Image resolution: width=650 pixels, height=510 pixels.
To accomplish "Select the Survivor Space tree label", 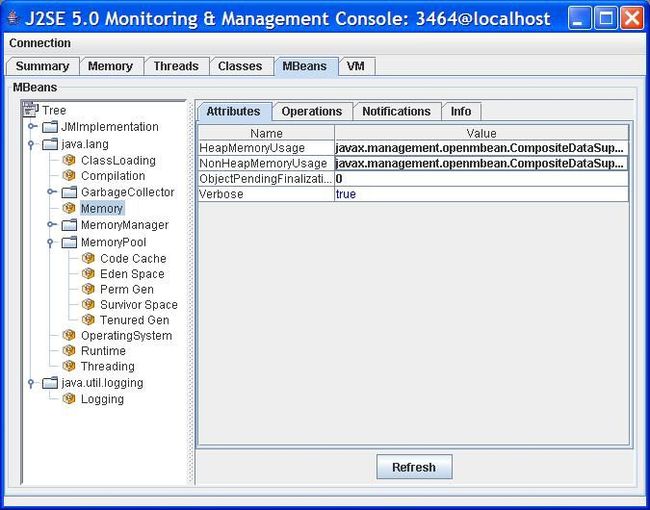I will [139, 304].
